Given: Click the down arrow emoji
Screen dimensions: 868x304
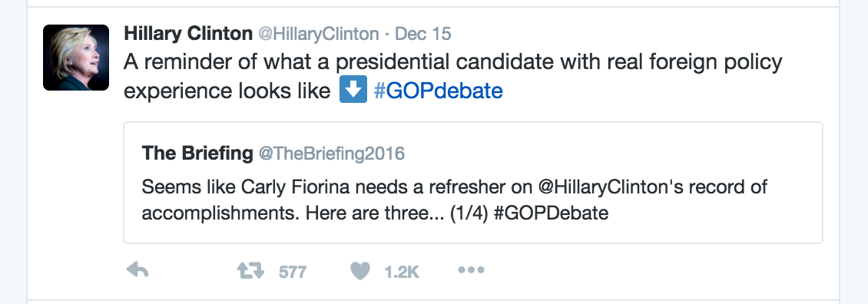Looking at the screenshot, I should [x=353, y=91].
